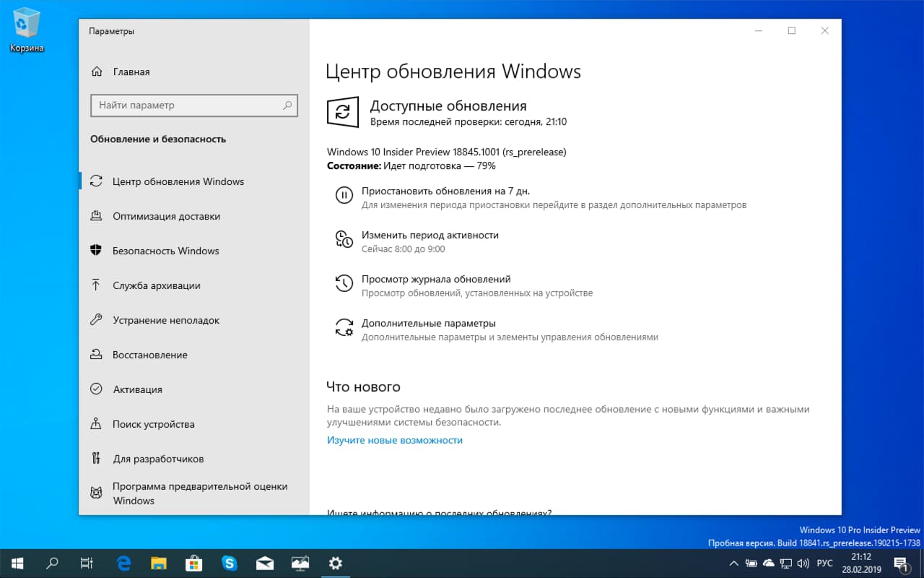
Task: Open Программа предварительной оценки Windows icon
Action: pos(97,492)
